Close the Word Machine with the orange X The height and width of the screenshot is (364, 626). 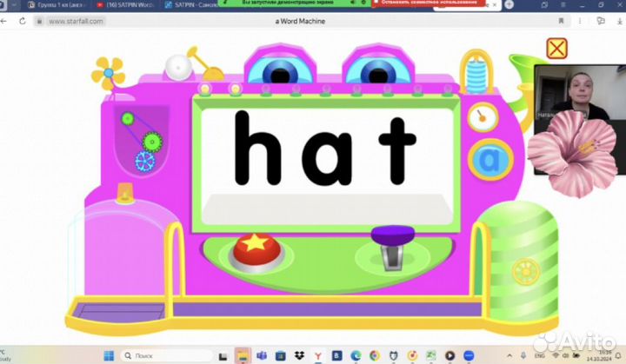point(557,49)
